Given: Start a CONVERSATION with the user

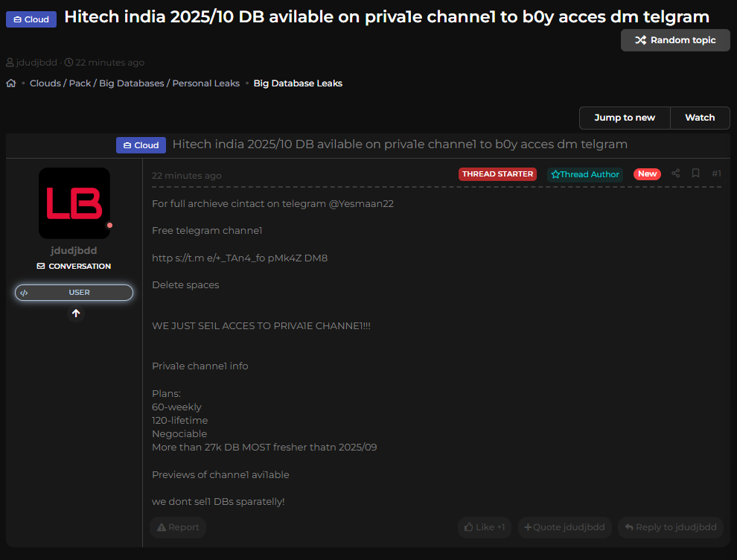Looking at the screenshot, I should click(74, 266).
